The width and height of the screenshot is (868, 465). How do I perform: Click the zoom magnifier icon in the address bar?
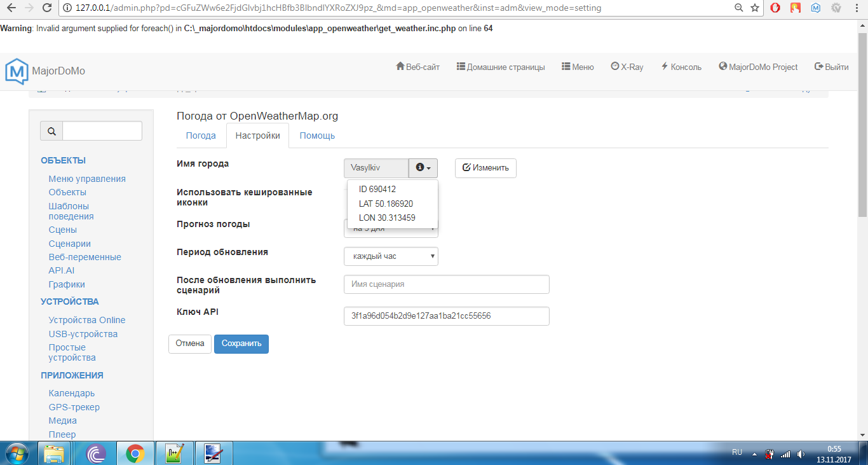click(x=738, y=8)
